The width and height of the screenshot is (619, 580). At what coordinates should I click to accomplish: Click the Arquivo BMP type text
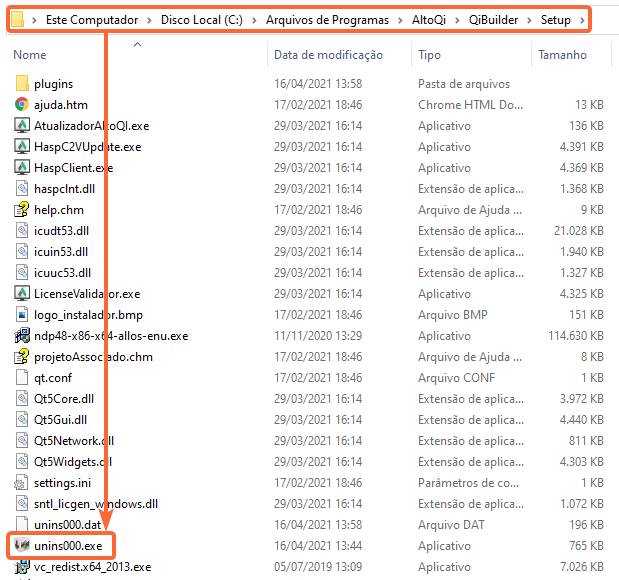(x=453, y=315)
